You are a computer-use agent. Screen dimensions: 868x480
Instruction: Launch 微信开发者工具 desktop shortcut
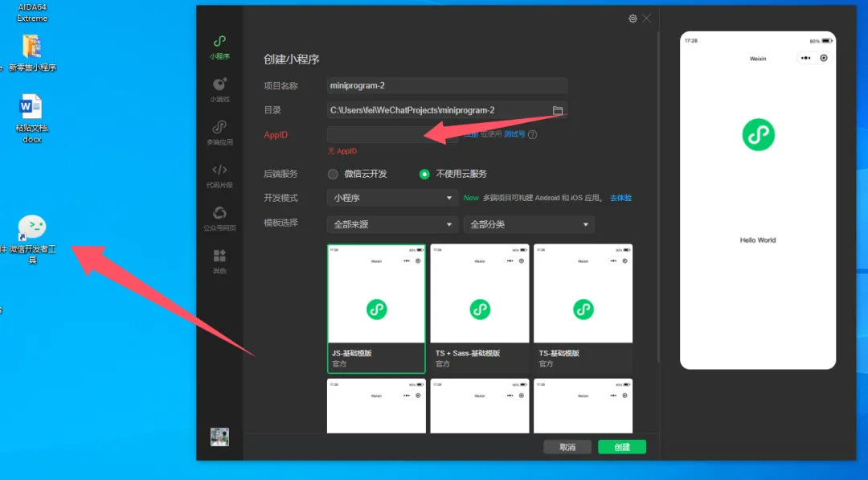click(x=32, y=239)
